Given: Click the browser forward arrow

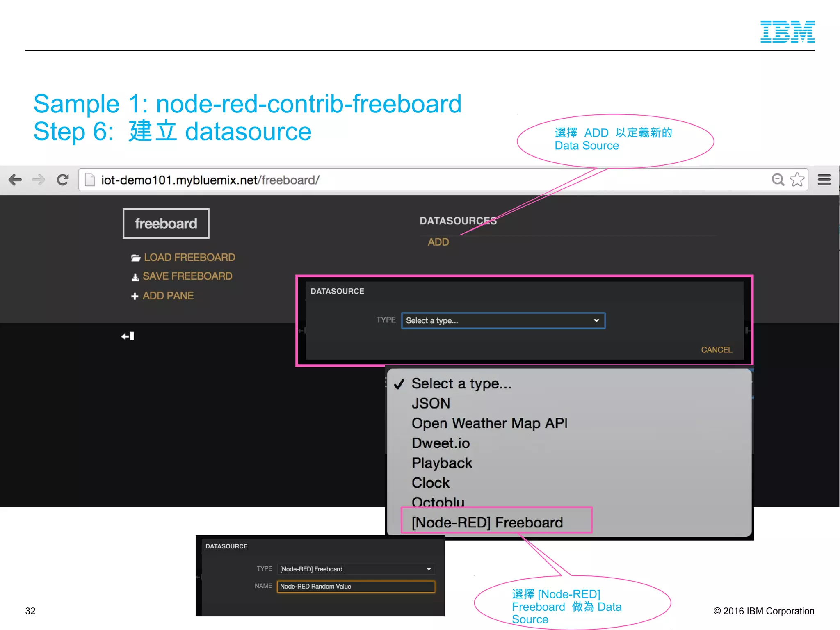Looking at the screenshot, I should 39,180.
